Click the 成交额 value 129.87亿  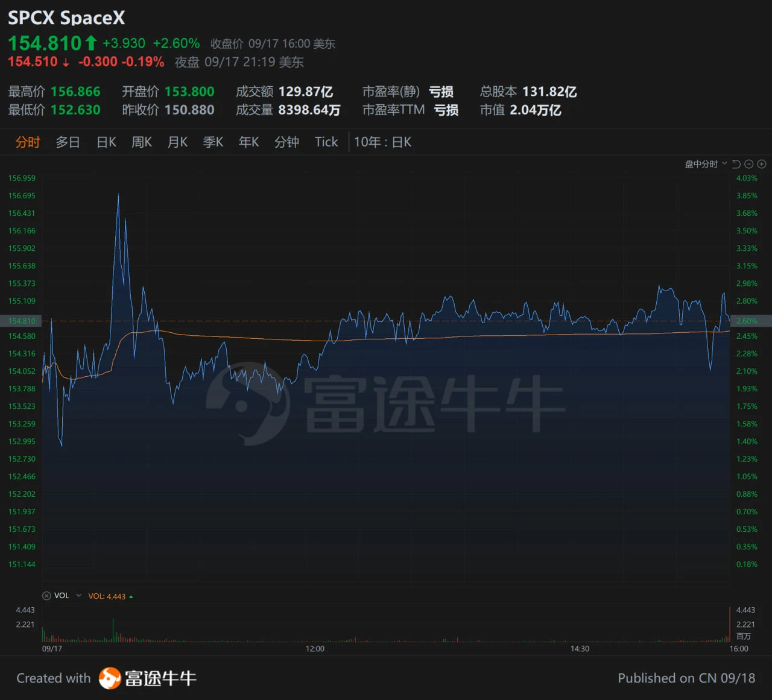point(306,92)
